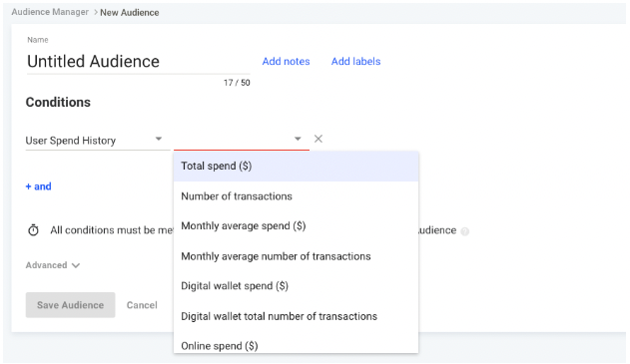Expand the Advanced section
Viewport: 630px width, 364px height.
(53, 265)
